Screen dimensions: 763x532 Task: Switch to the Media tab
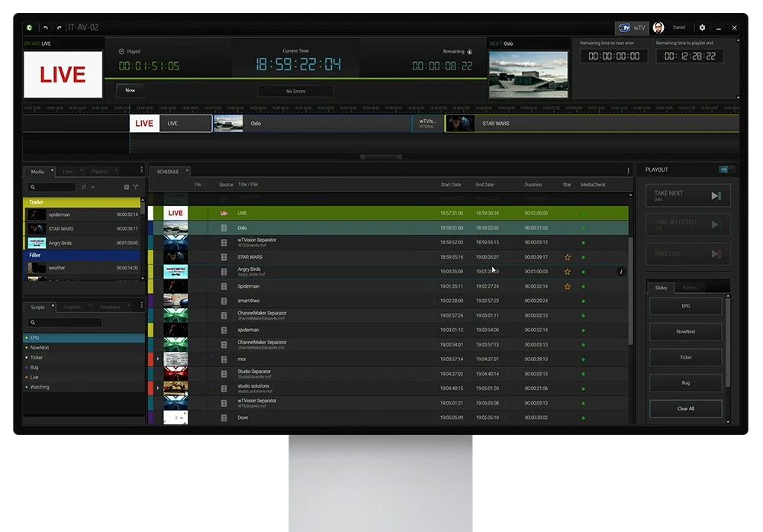tap(37, 171)
